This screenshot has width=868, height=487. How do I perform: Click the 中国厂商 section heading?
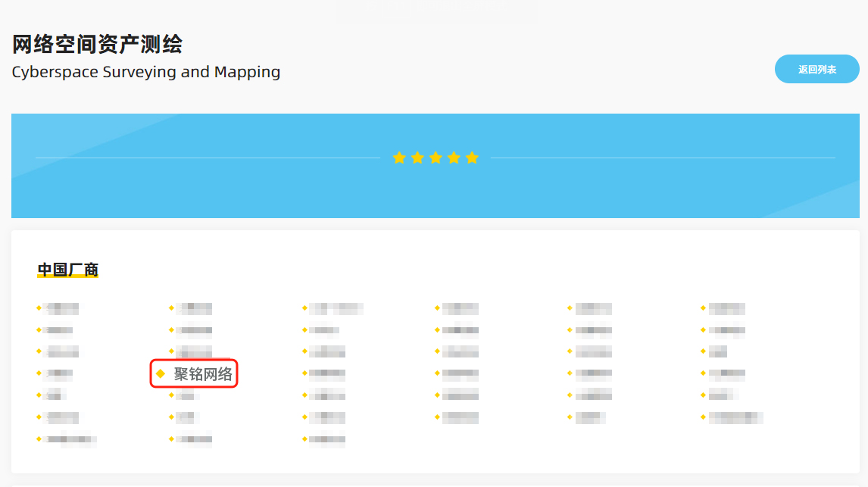pos(67,270)
